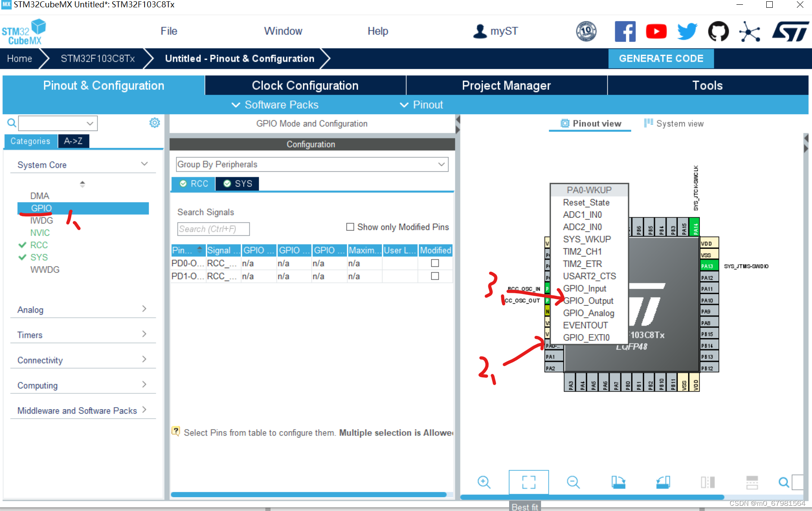The image size is (812, 511).
Task: Click the GENERATE CODE button
Action: click(661, 59)
